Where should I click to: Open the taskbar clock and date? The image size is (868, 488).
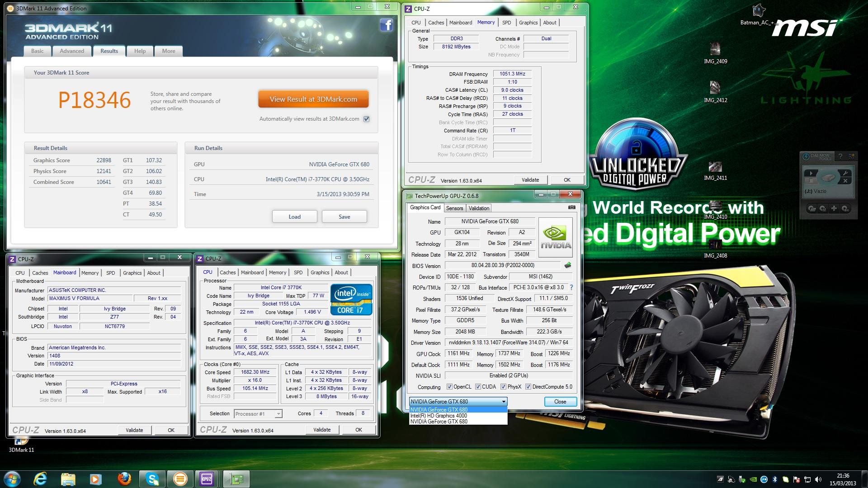tap(843, 479)
